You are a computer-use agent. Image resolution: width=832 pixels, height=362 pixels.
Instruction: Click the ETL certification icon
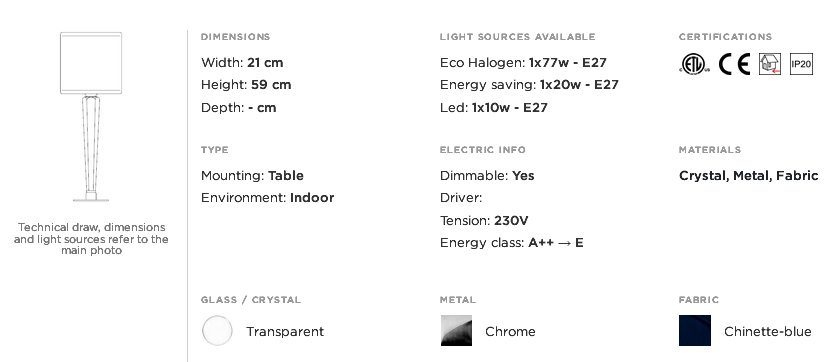click(694, 64)
